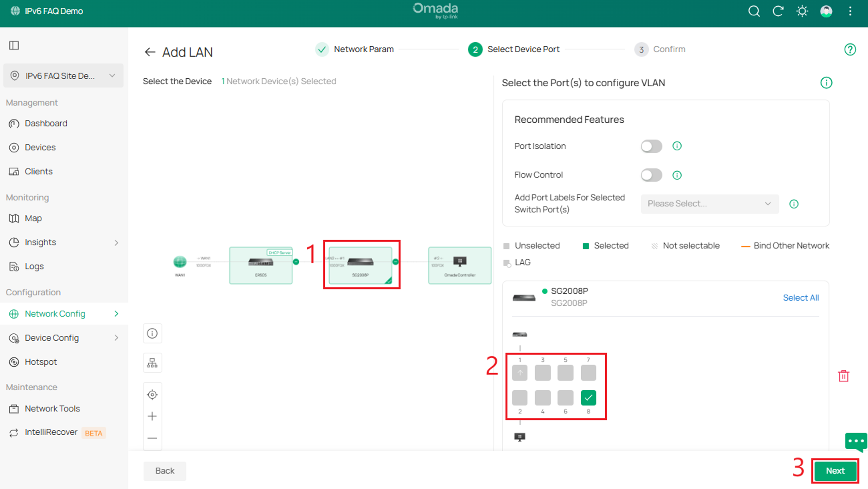
Task: Select port 4 on SG2008P
Action: [x=543, y=398]
